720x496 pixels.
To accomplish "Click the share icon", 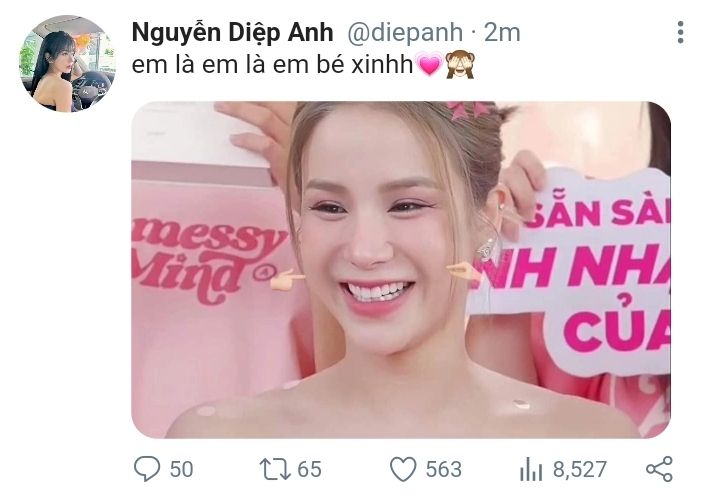I will click(659, 469).
